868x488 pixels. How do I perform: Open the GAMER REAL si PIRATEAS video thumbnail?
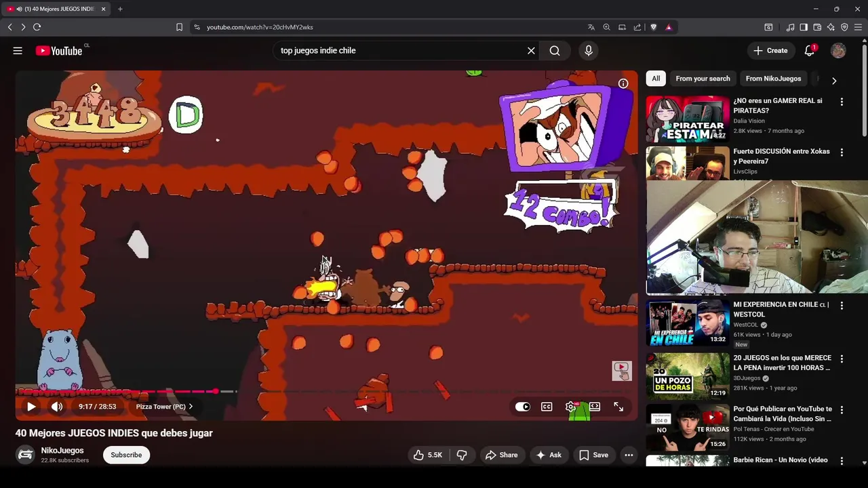pyautogui.click(x=688, y=118)
